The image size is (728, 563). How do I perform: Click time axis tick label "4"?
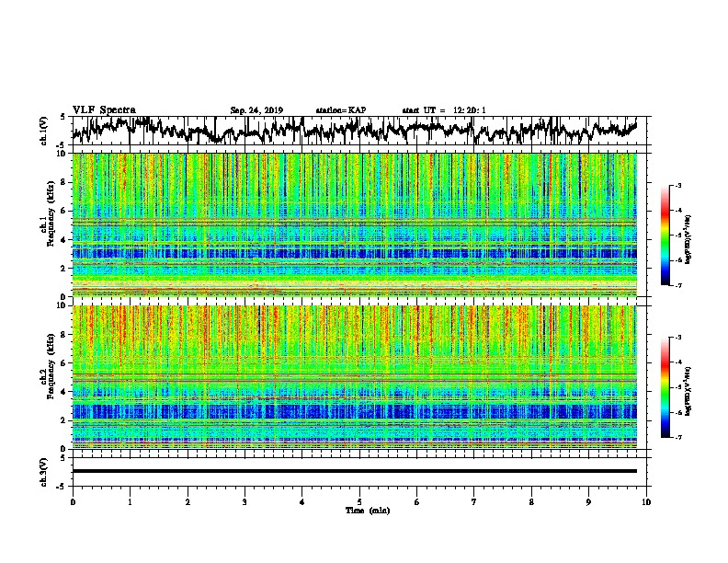[x=302, y=502]
